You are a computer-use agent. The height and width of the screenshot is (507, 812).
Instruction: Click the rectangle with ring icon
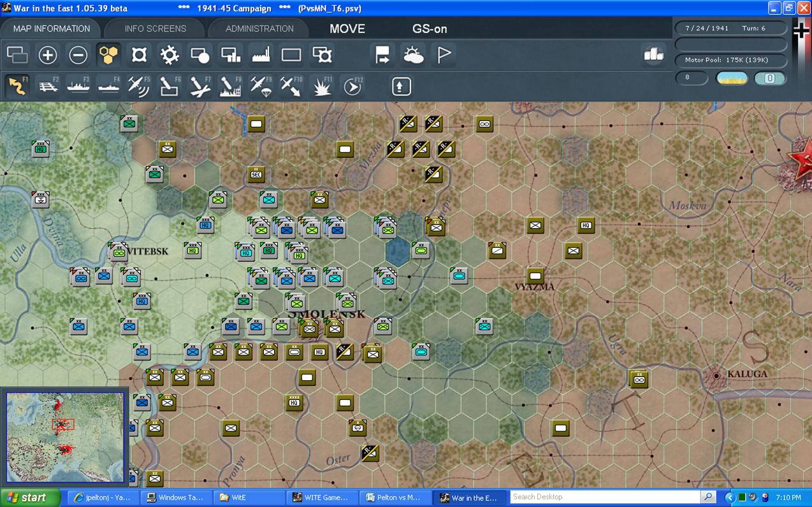[323, 55]
